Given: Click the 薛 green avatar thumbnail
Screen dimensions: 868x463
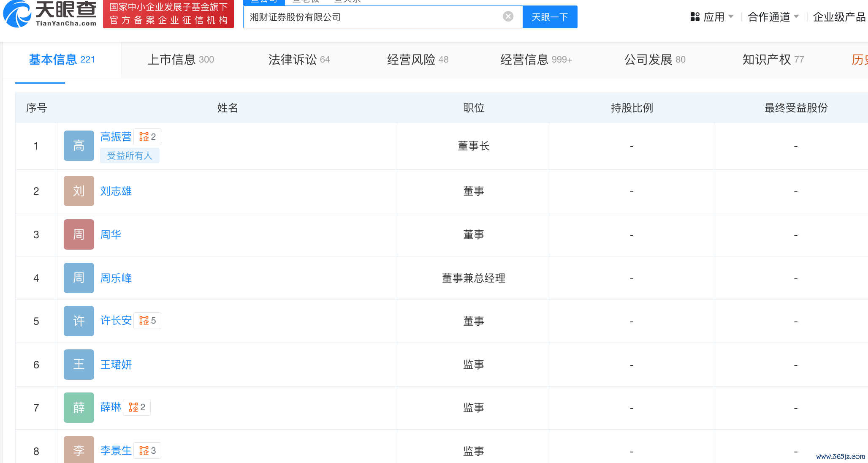Looking at the screenshot, I should click(x=79, y=408).
